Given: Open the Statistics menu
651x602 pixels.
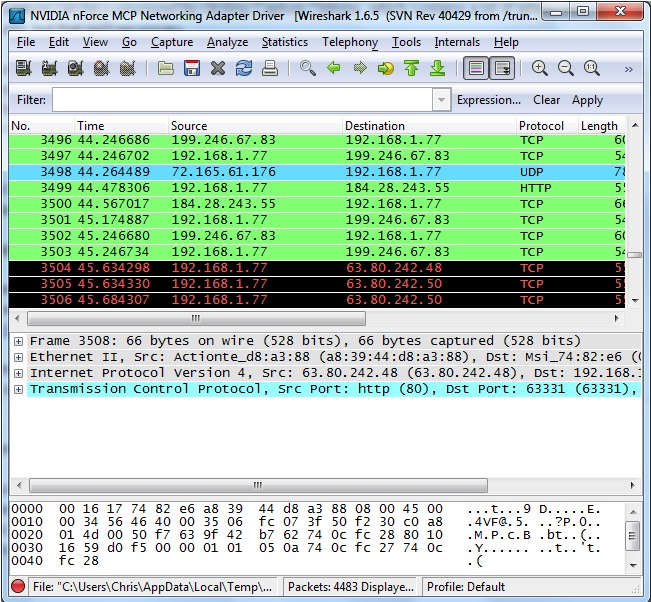Looking at the screenshot, I should coord(285,42).
